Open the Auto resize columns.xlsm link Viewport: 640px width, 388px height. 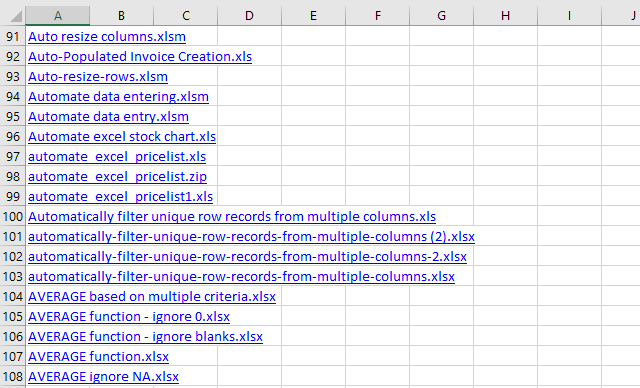pyautogui.click(x=107, y=37)
